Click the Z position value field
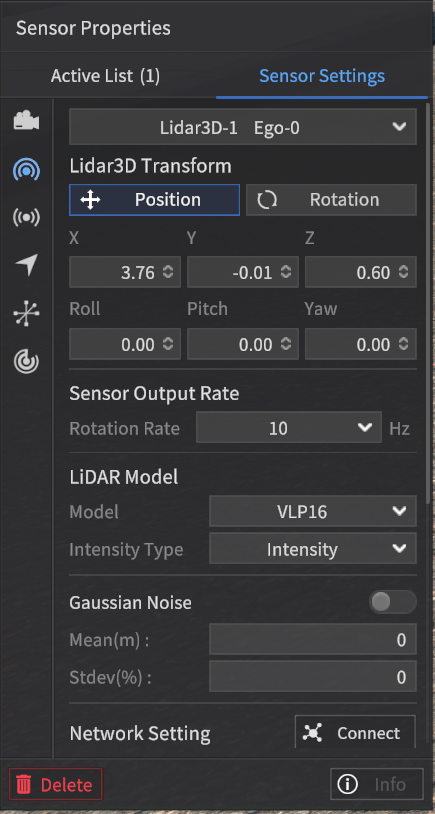 tap(361, 272)
